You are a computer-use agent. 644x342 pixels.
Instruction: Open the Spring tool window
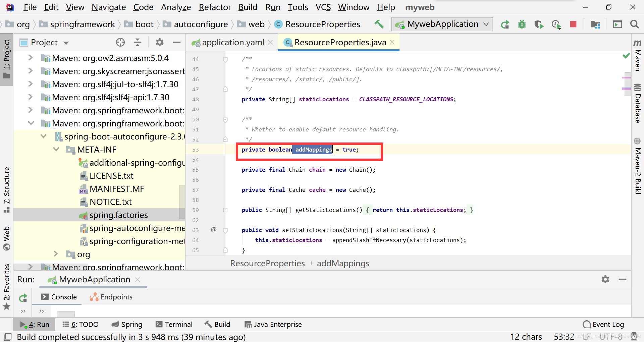pos(127,324)
